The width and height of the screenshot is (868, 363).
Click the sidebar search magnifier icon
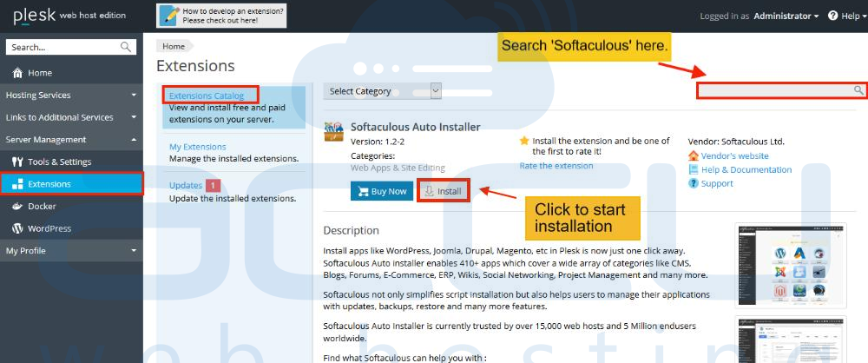tap(126, 47)
